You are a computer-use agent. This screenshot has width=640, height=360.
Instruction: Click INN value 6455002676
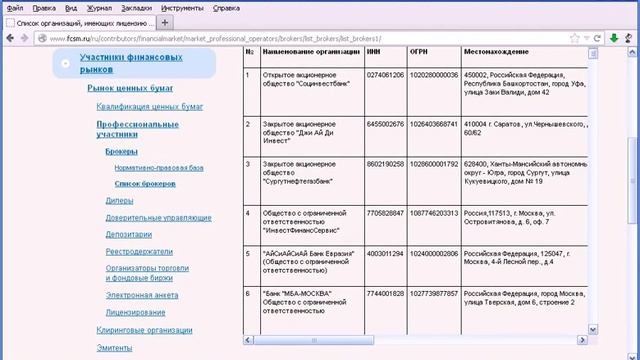(385, 124)
